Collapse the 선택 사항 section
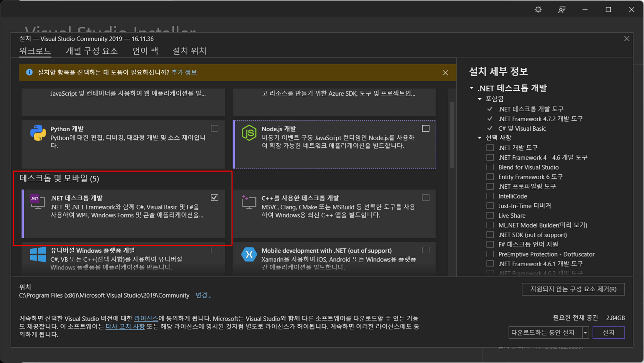The image size is (644, 363). point(480,138)
